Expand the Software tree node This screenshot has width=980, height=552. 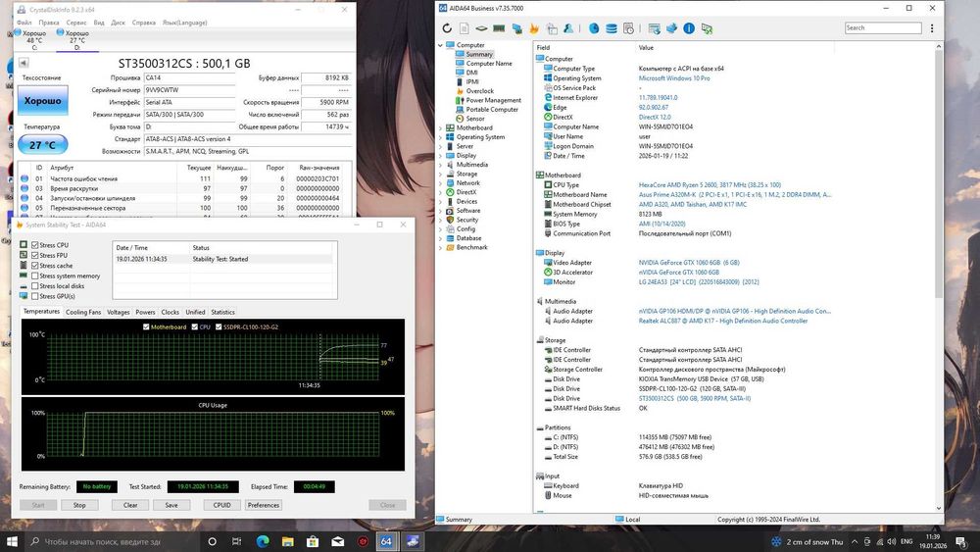tap(440, 211)
